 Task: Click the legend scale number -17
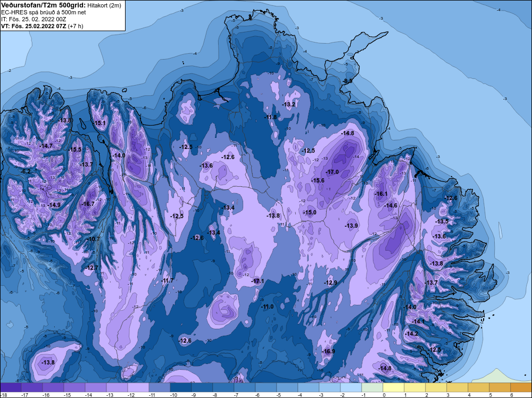click(x=24, y=395)
